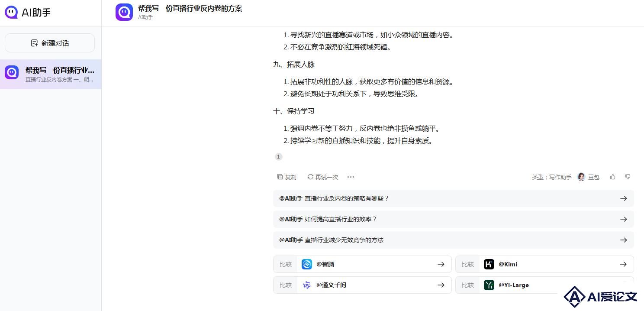This screenshot has width=644, height=311.
Task: Start a new chat with 新建对话
Action: [50, 43]
